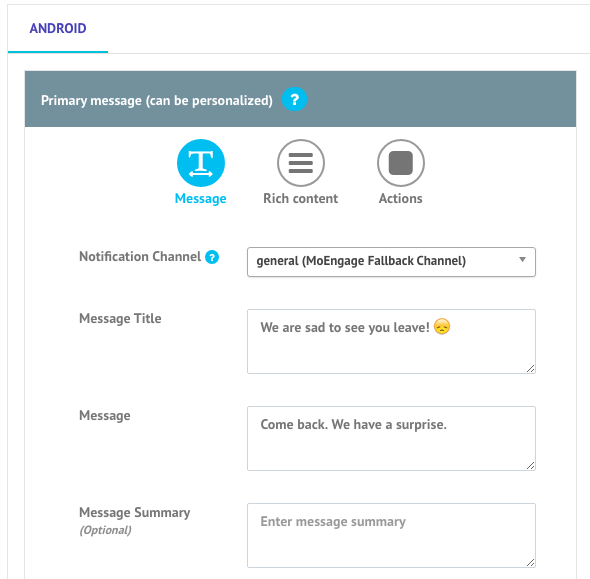Open the Actions step icon
Image resolution: width=590 pixels, height=579 pixels.
pyautogui.click(x=401, y=163)
